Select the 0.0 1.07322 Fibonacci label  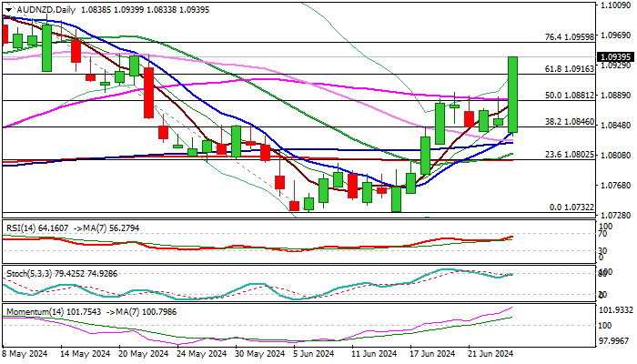(571, 207)
